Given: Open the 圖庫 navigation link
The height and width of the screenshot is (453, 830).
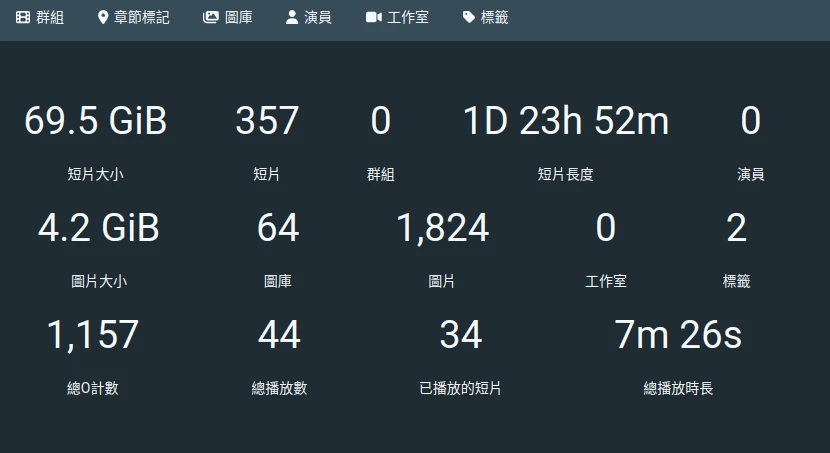Looking at the screenshot, I should tap(228, 17).
